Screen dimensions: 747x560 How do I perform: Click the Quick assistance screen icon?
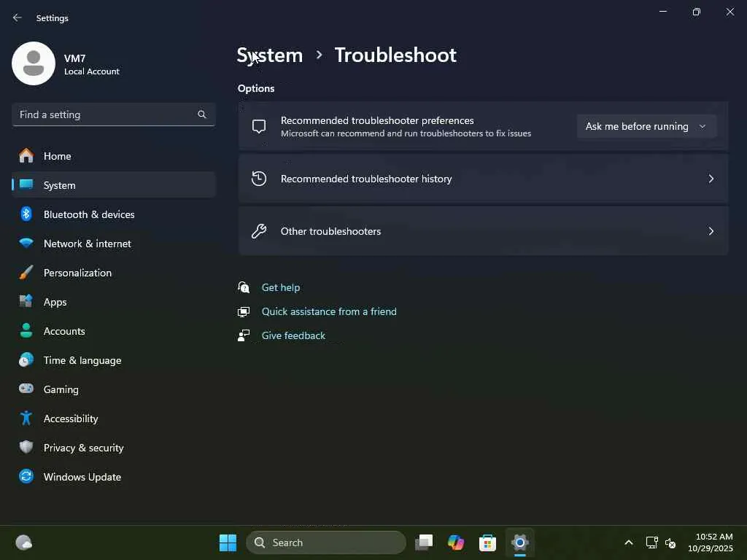point(244,311)
